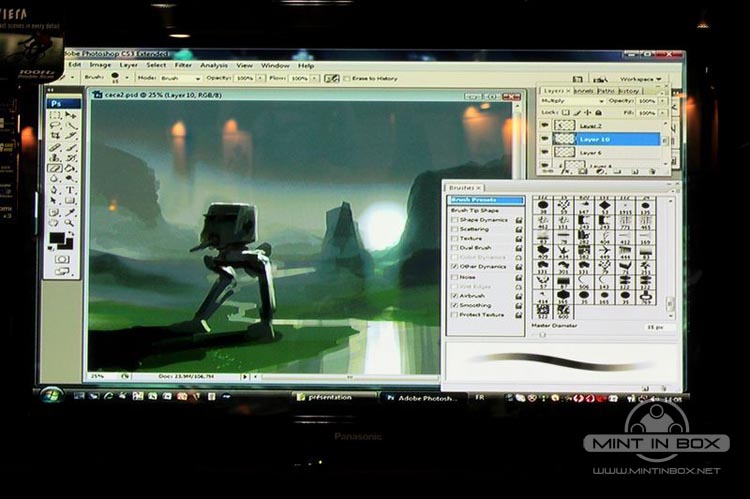Create a new layer via Layers panel icon
750x499 pixels.
point(635,171)
